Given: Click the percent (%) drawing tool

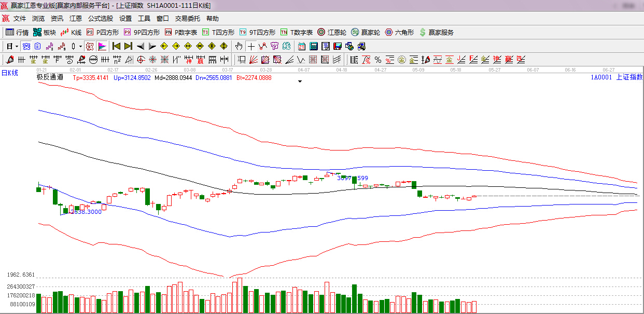Looking at the screenshot, I should tap(378, 60).
